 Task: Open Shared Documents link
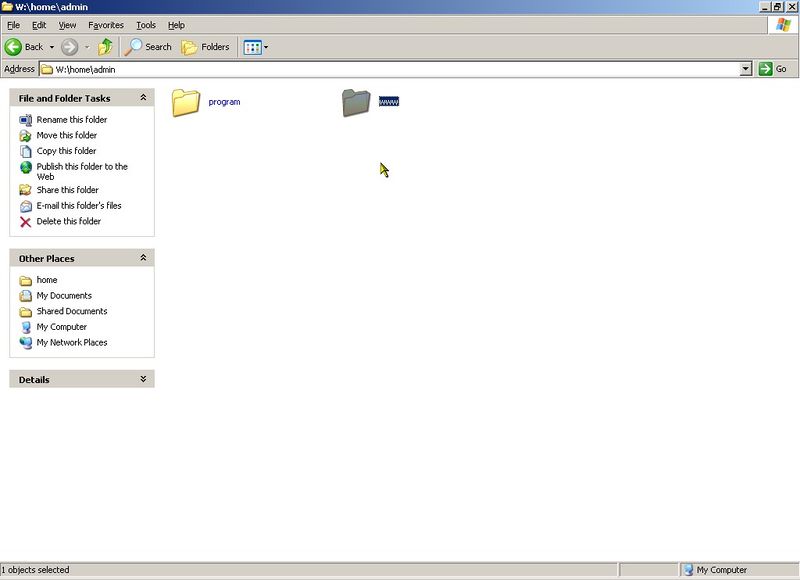pyautogui.click(x=72, y=311)
